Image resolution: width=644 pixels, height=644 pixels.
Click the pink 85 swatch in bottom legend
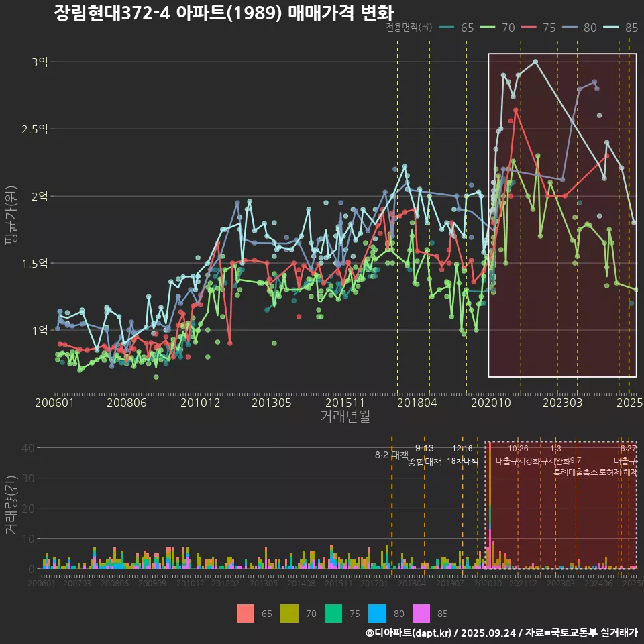coord(421,613)
